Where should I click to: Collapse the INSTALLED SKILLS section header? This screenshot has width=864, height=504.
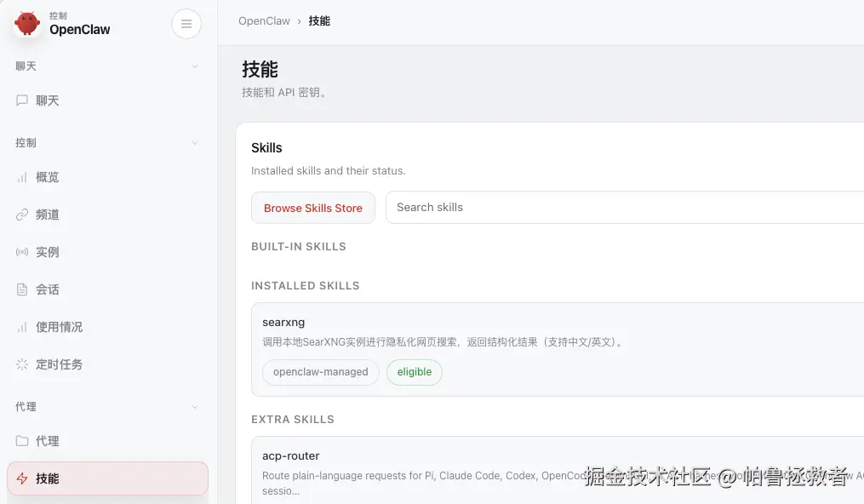(x=306, y=285)
